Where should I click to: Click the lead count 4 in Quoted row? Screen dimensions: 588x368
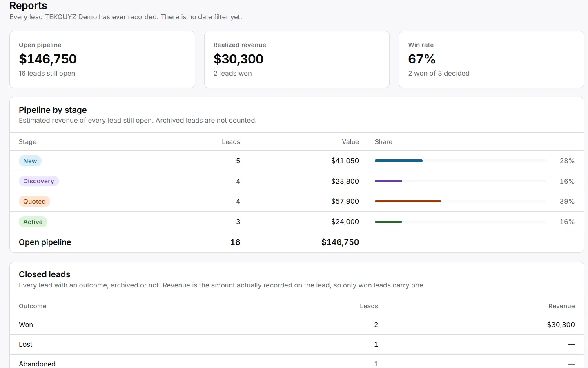pyautogui.click(x=238, y=202)
